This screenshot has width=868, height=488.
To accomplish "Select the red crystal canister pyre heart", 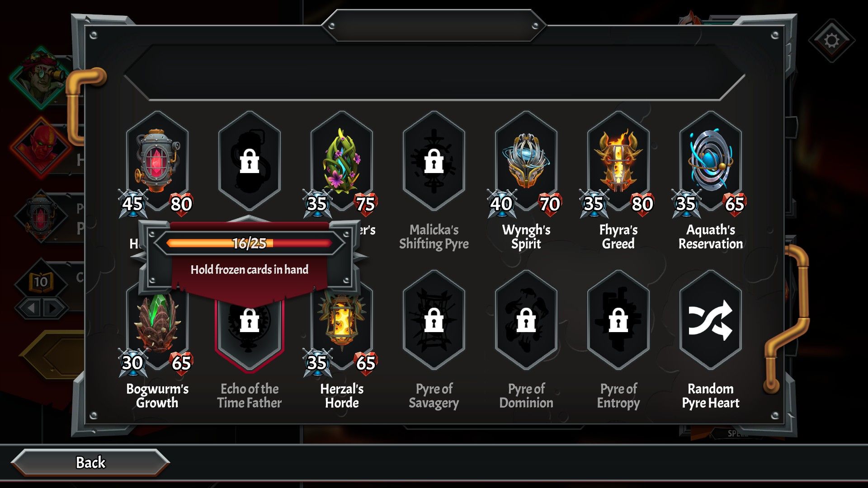I will point(157,161).
